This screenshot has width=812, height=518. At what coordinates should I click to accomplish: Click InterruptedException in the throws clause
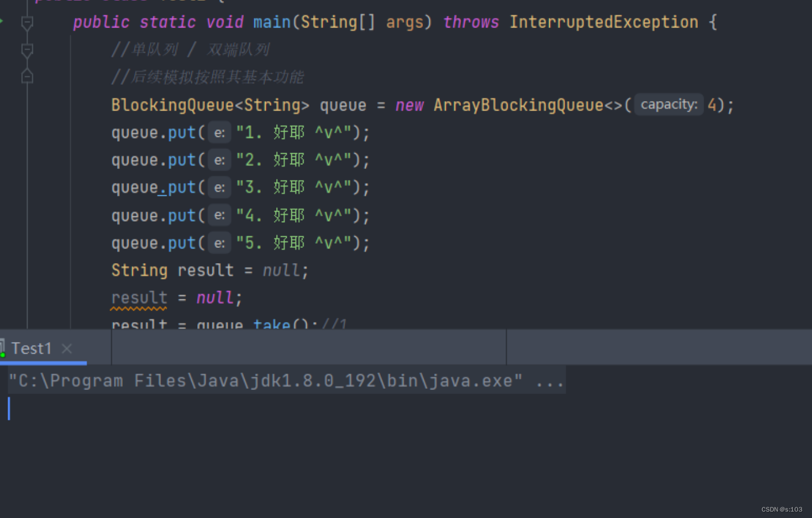point(604,22)
